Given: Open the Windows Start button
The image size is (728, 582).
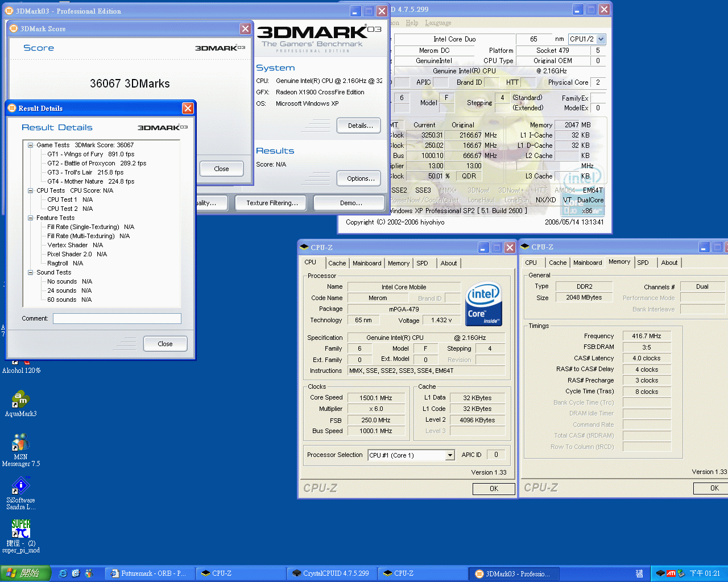Looking at the screenshot, I should pyautogui.click(x=26, y=573).
